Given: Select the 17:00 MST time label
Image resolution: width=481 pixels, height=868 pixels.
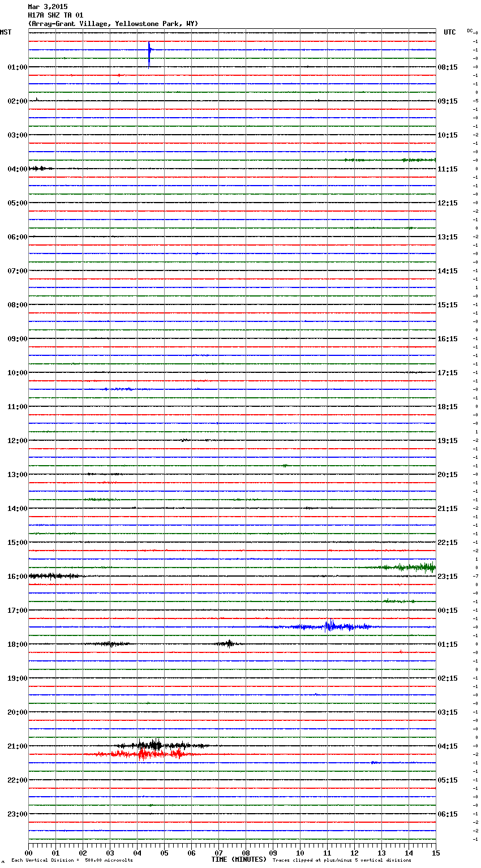Looking at the screenshot, I should [x=18, y=611].
